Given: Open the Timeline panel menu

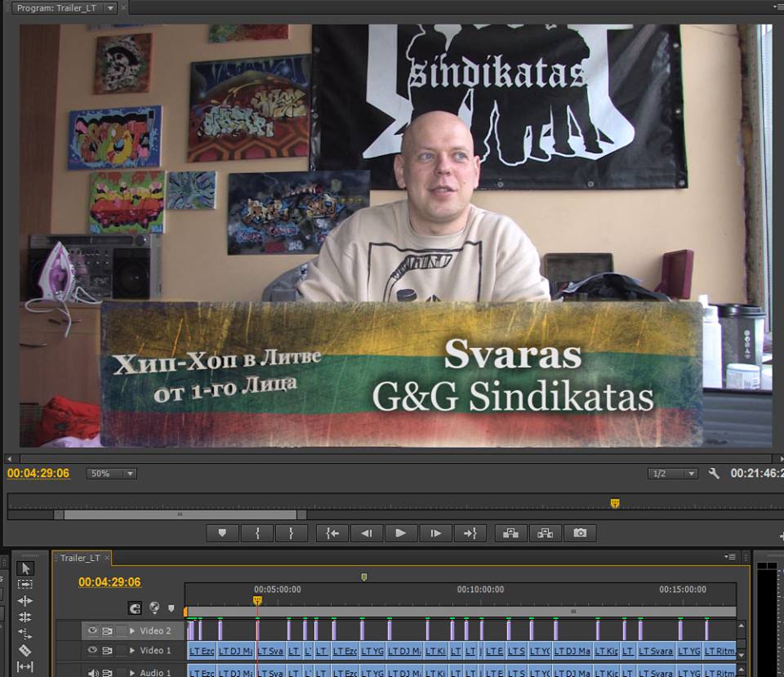Looking at the screenshot, I should [x=730, y=557].
